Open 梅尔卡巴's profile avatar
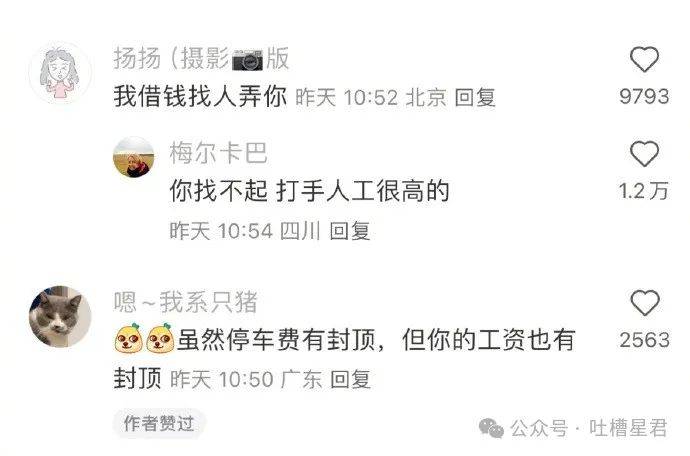The width and height of the screenshot is (690, 456). click(134, 157)
